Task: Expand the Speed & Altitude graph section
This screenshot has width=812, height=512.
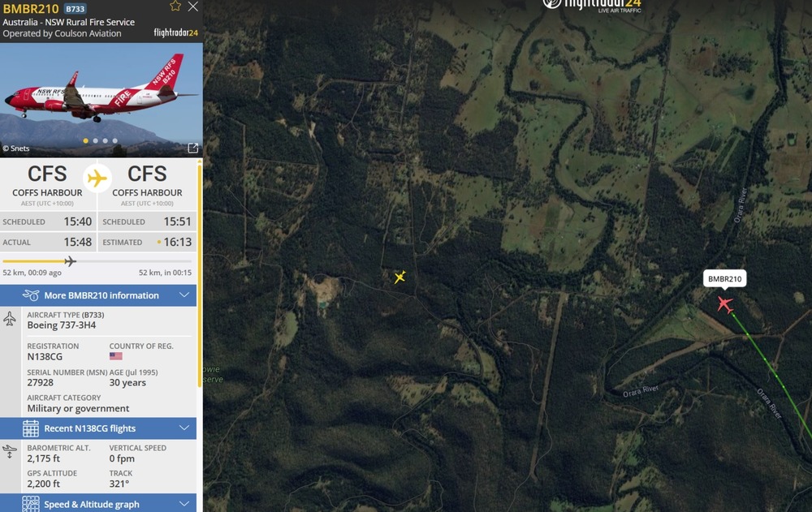Action: pos(184,504)
